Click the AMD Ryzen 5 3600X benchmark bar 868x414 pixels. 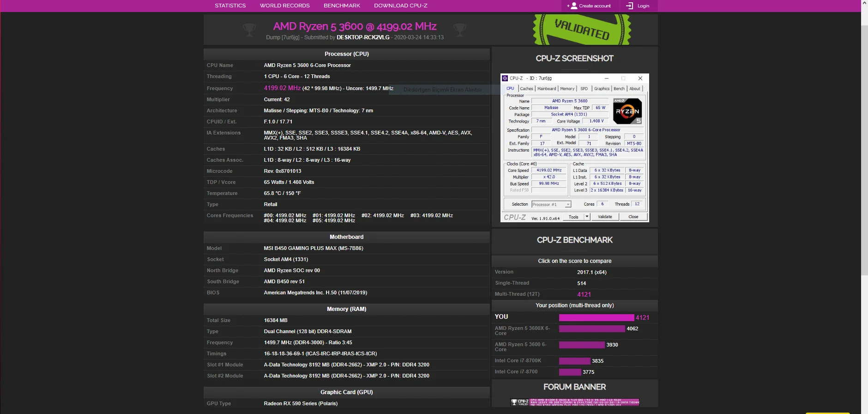(592, 329)
